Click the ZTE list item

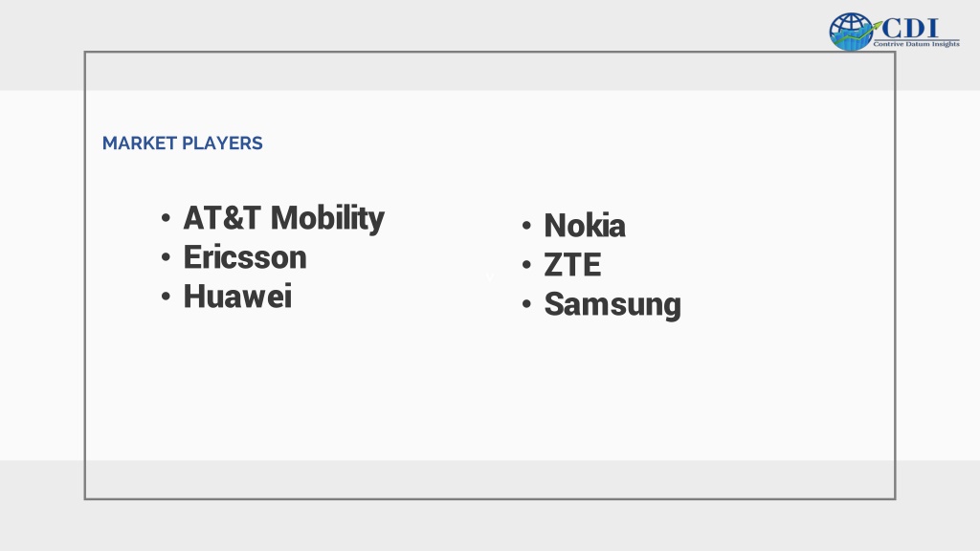coord(572,265)
